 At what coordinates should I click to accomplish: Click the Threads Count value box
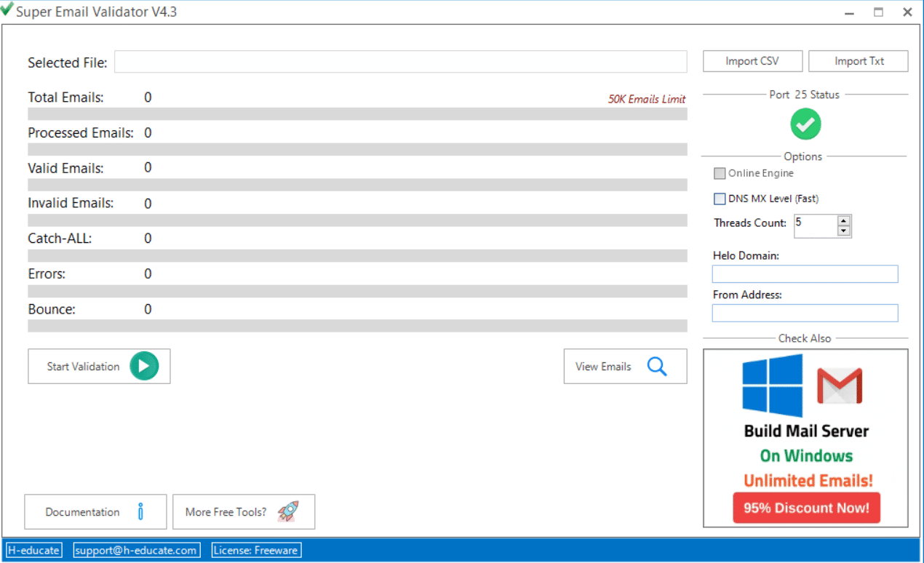pos(816,225)
